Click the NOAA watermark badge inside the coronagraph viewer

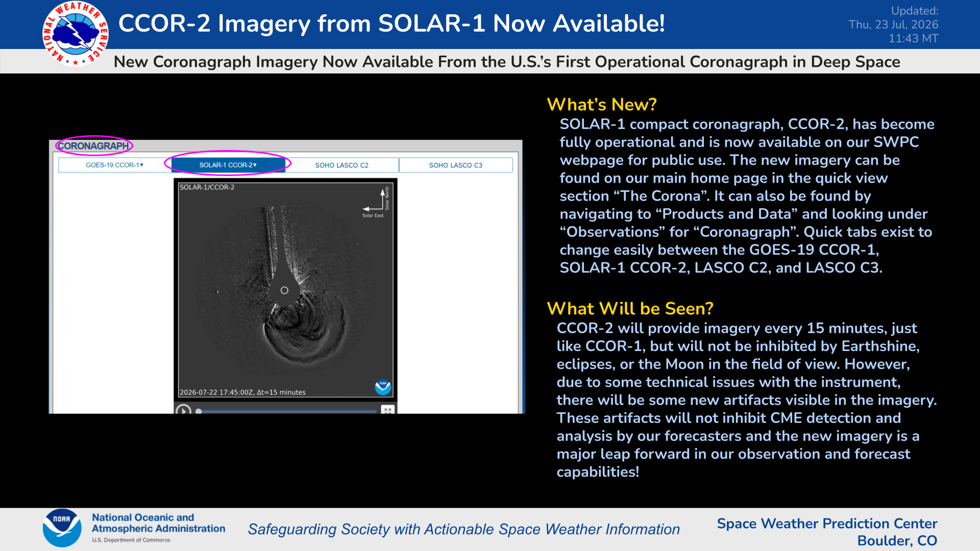point(383,387)
